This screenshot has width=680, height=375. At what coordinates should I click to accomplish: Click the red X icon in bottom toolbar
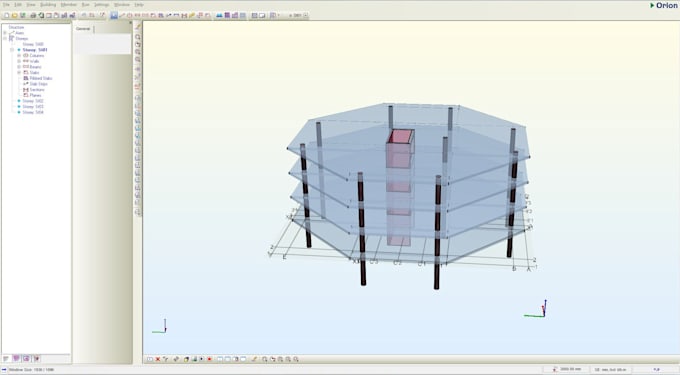coord(158,359)
